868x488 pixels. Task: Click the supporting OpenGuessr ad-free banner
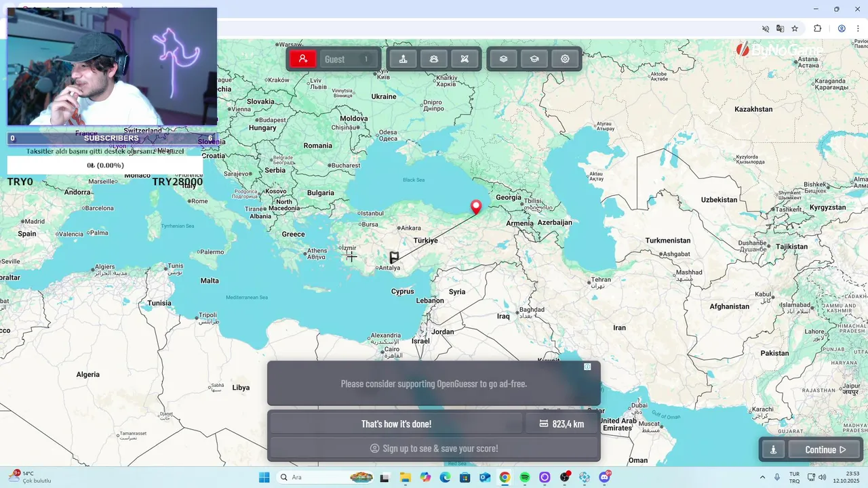(434, 384)
